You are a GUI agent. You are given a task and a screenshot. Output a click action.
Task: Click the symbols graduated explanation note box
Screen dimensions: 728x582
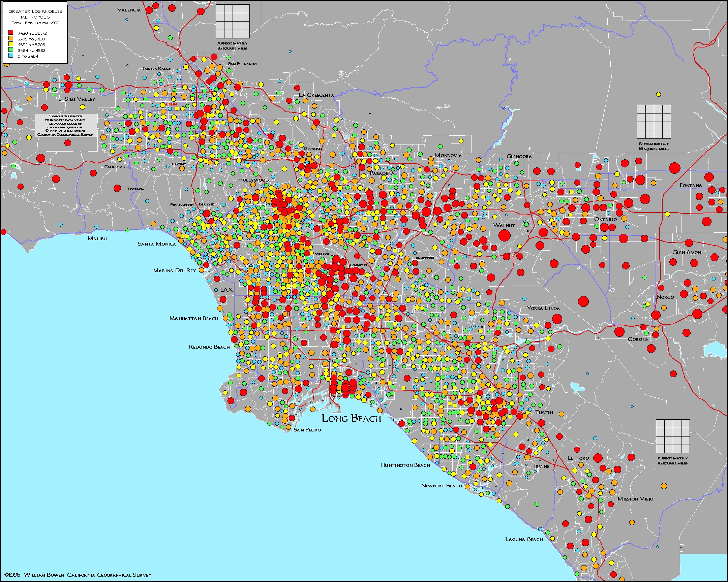click(65, 125)
